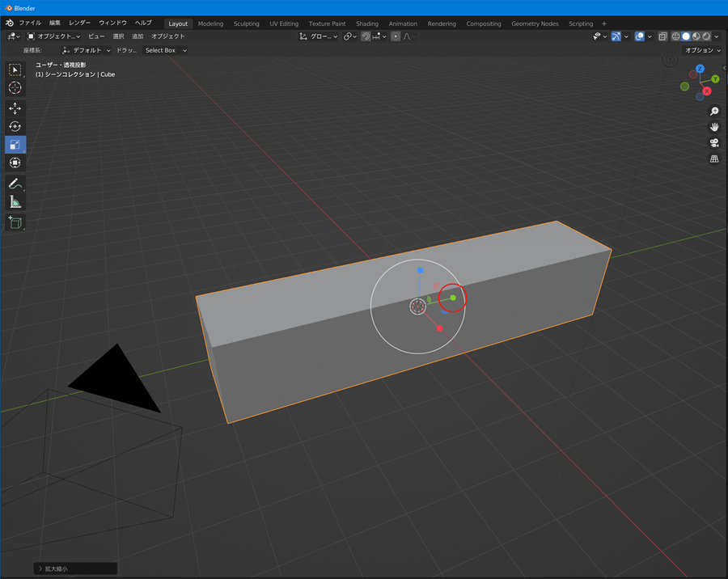Pick the Annotate pencil tool
Viewport: 728px width, 579px height.
(x=15, y=184)
